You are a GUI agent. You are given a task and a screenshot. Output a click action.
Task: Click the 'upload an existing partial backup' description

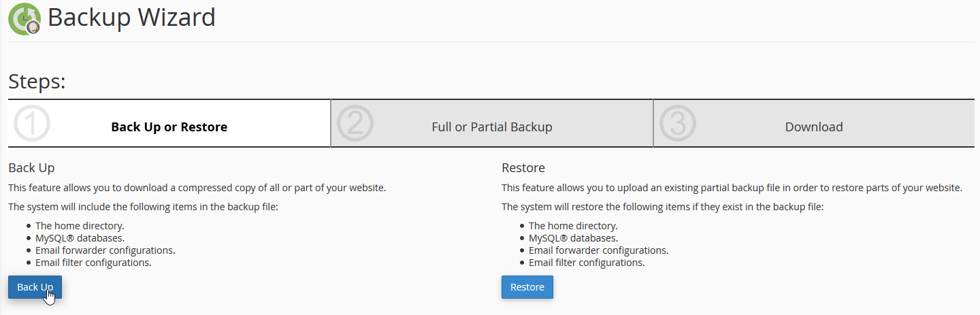[x=732, y=188]
